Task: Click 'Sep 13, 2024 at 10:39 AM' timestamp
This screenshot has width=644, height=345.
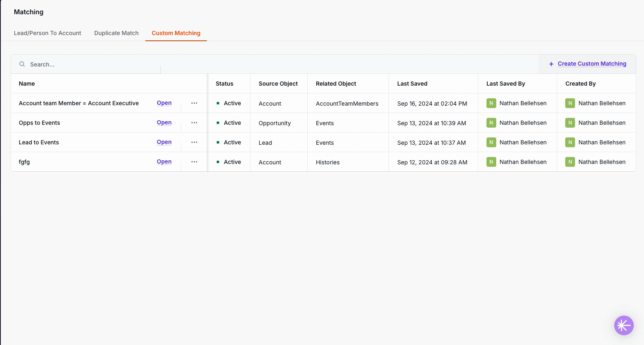Action: (x=431, y=123)
